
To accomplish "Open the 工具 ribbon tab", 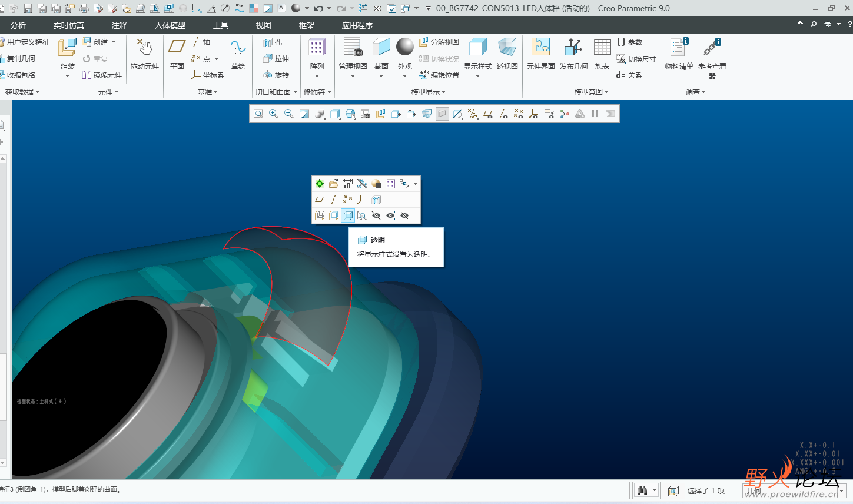I will click(221, 25).
